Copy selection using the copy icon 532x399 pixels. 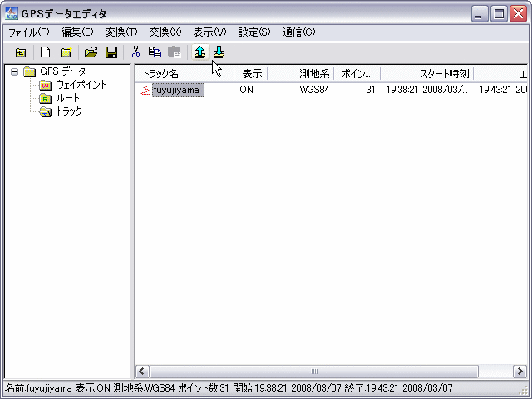tap(155, 52)
